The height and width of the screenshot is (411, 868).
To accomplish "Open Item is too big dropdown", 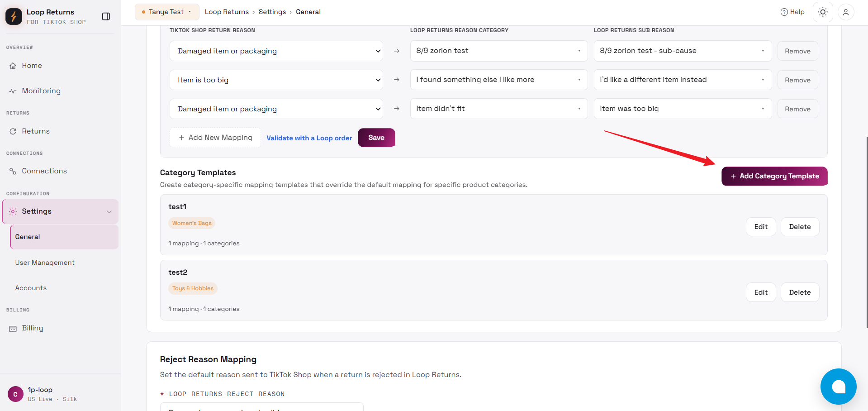I will (x=276, y=80).
